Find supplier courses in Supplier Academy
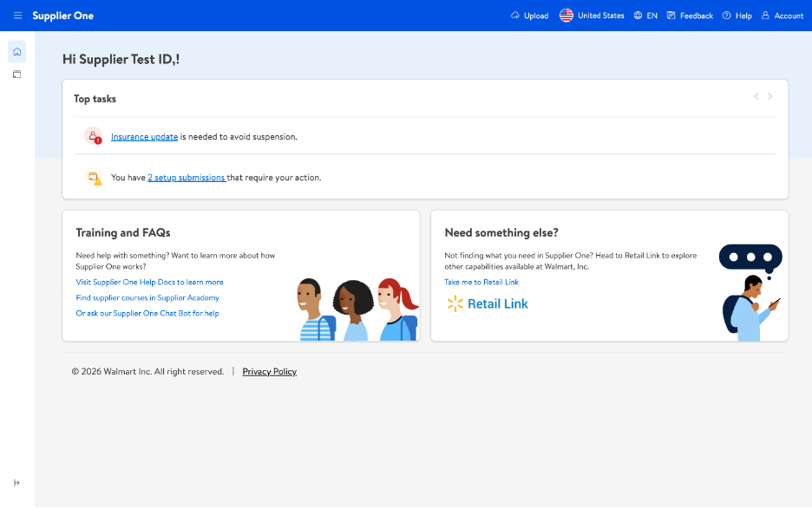This screenshot has height=508, width=812. pos(147,297)
